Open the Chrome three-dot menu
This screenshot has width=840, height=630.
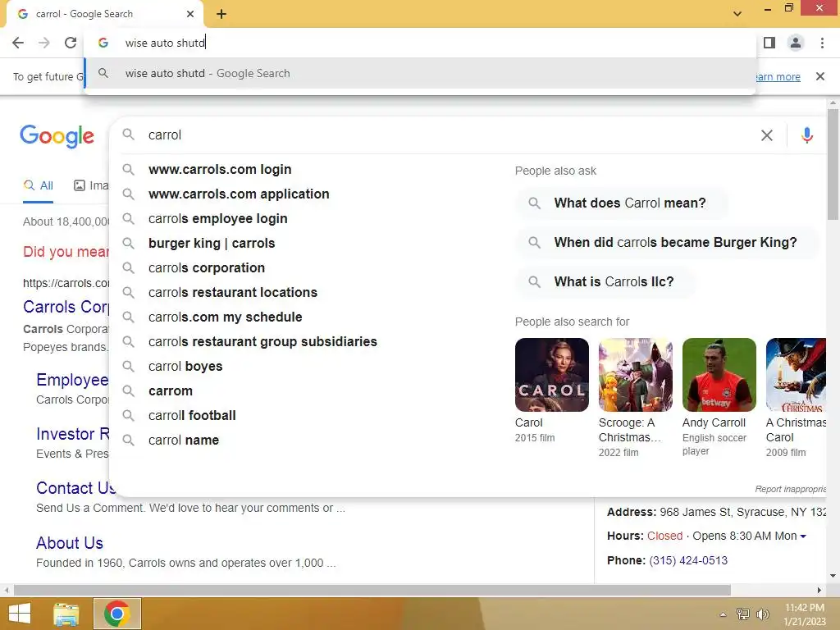pos(822,43)
